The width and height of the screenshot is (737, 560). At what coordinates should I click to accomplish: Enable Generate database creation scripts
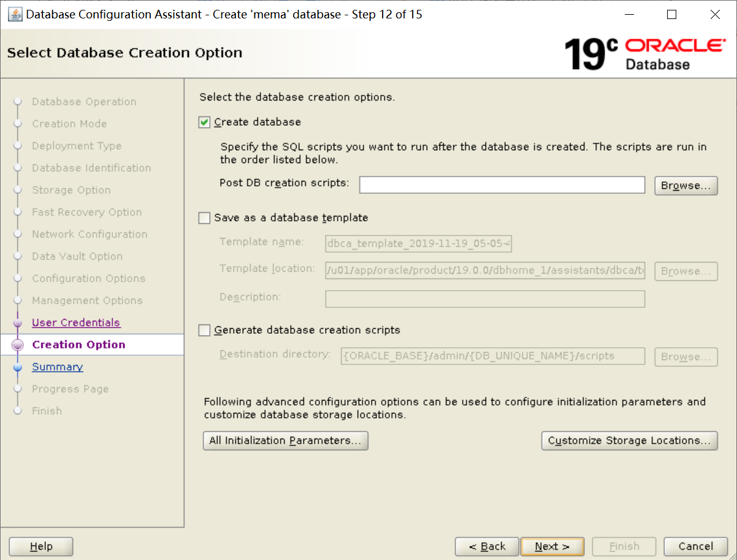204,330
